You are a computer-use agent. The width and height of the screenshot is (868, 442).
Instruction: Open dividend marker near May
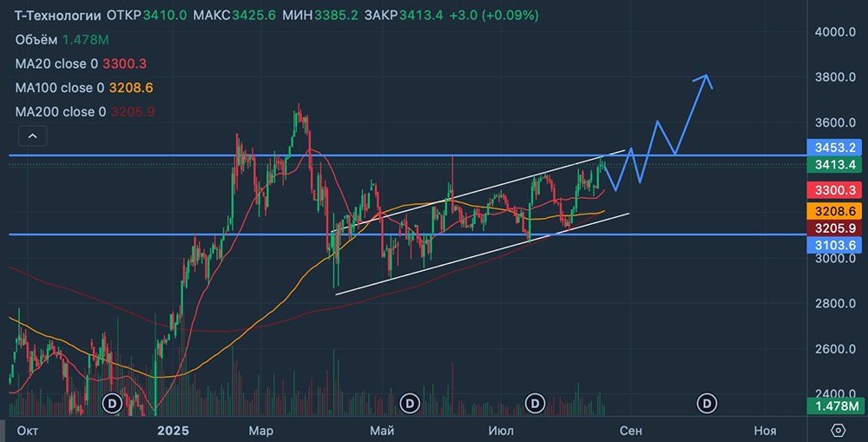pos(410,403)
